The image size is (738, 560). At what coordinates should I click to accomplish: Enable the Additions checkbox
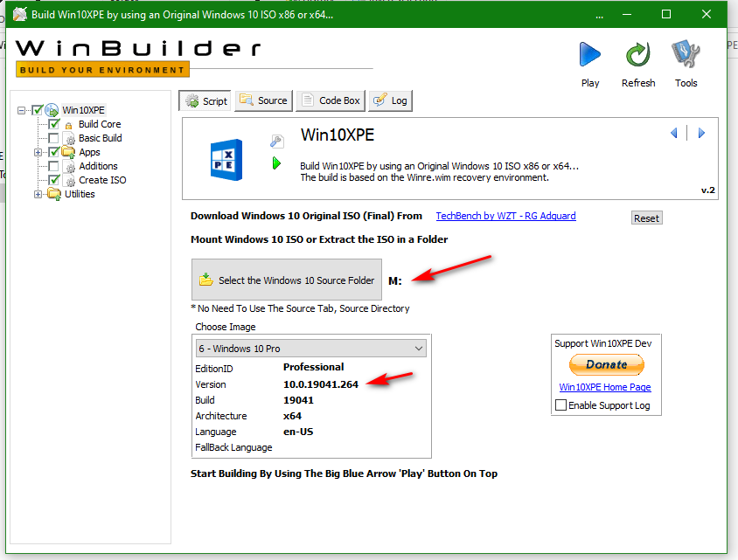[54, 166]
